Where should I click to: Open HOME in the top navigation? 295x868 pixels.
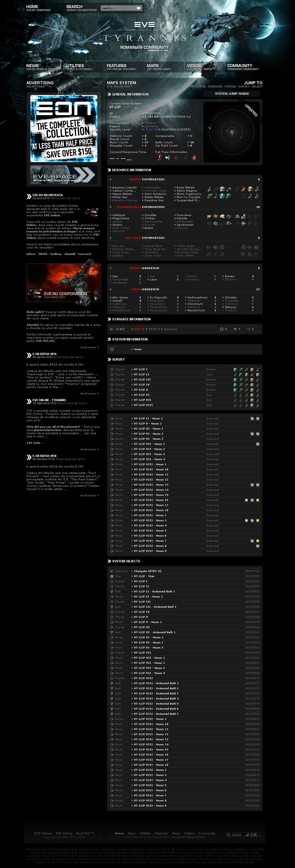tap(38, 8)
